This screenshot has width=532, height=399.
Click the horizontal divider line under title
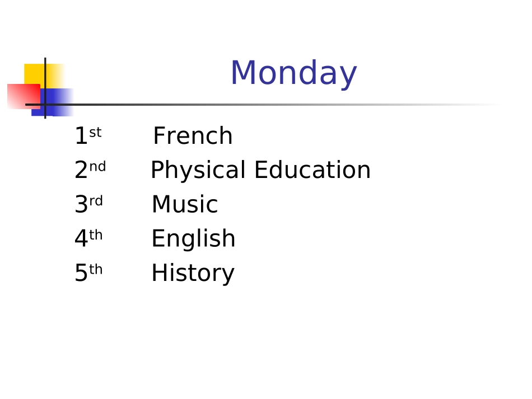tap(263, 105)
